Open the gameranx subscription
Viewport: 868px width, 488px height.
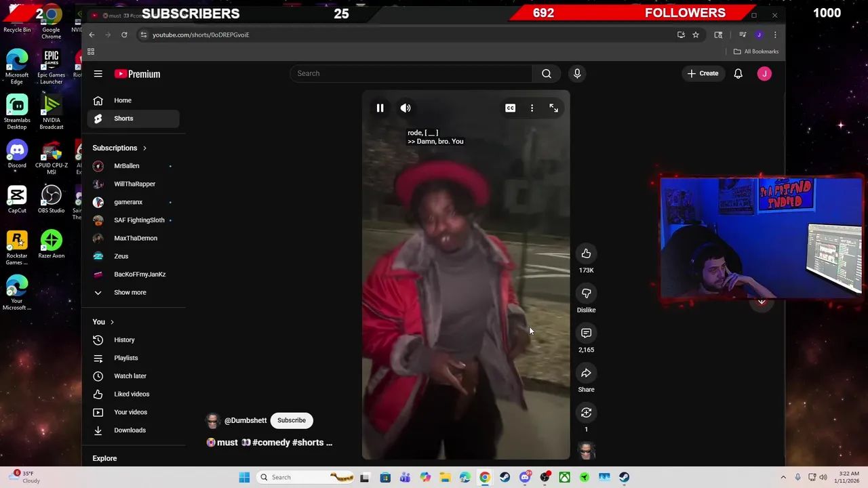tap(133, 202)
